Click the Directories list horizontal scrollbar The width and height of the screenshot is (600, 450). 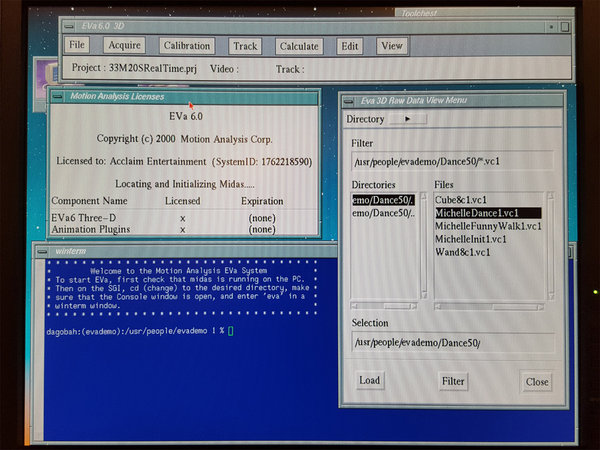coord(384,306)
